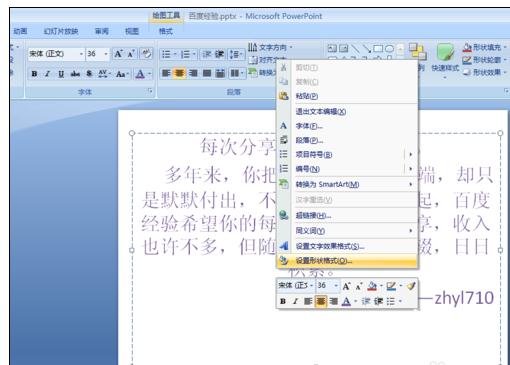
Task: Open font group dialog launcher
Action: point(150,91)
